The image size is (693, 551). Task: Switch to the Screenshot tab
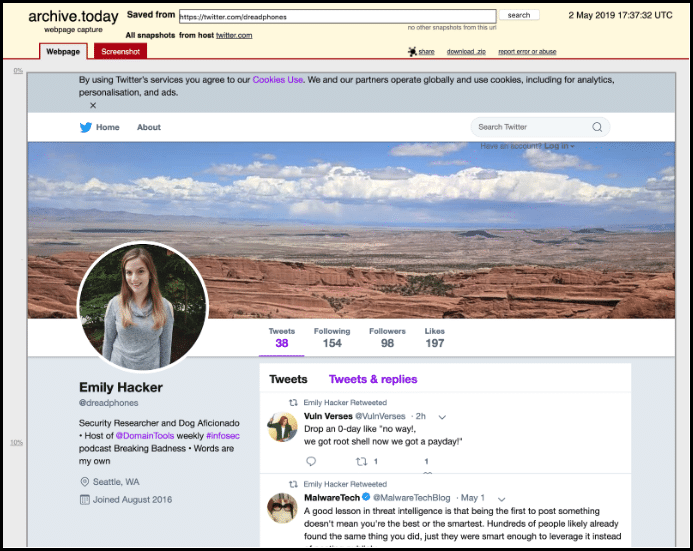pyautogui.click(x=120, y=51)
